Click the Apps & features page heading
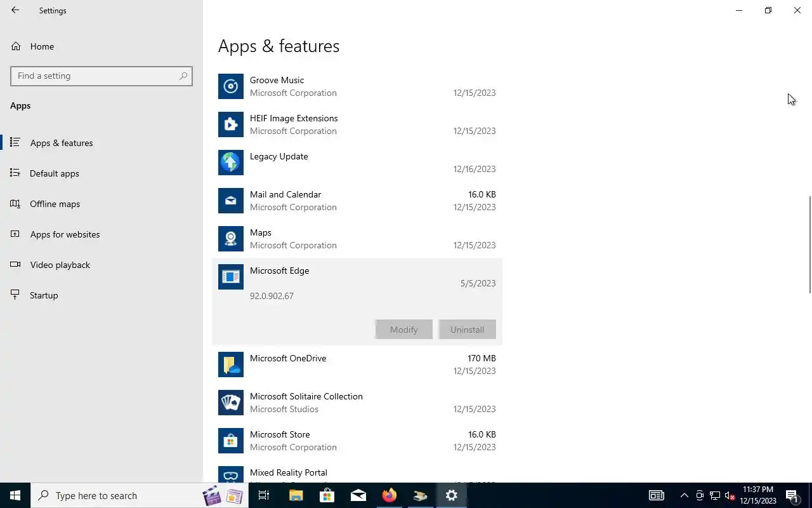This screenshot has width=812, height=508. pyautogui.click(x=278, y=46)
